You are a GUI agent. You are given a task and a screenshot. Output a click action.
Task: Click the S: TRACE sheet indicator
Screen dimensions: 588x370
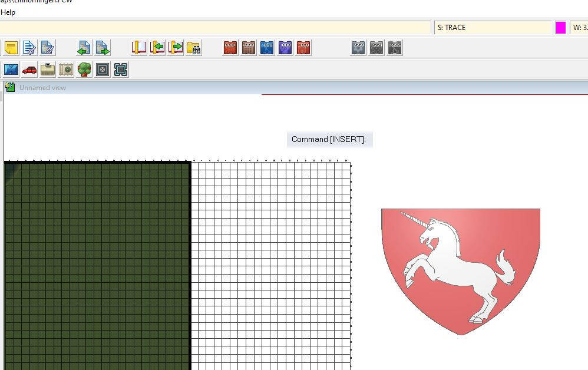(493, 27)
